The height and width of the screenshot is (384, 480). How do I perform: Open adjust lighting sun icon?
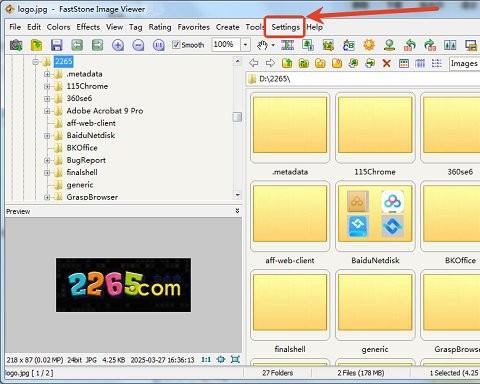click(x=369, y=45)
